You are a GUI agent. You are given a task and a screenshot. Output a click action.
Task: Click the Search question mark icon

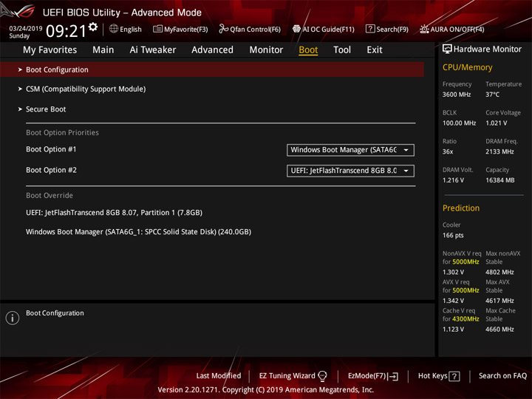(370, 29)
